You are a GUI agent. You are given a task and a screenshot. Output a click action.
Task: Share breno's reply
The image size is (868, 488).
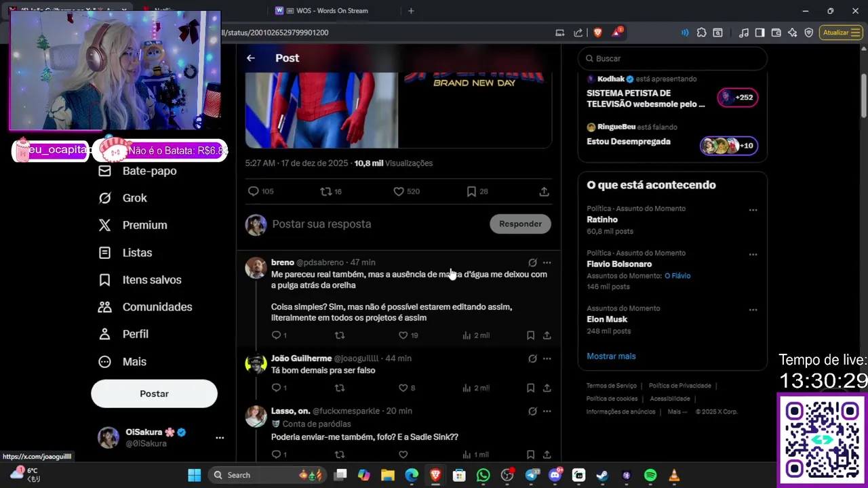[x=547, y=335]
